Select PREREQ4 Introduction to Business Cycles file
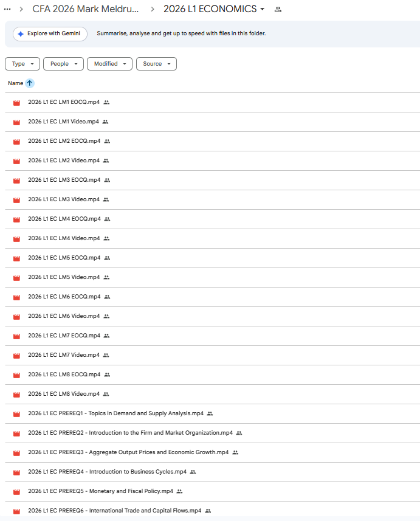The height and width of the screenshot is (521, 420). [x=107, y=472]
